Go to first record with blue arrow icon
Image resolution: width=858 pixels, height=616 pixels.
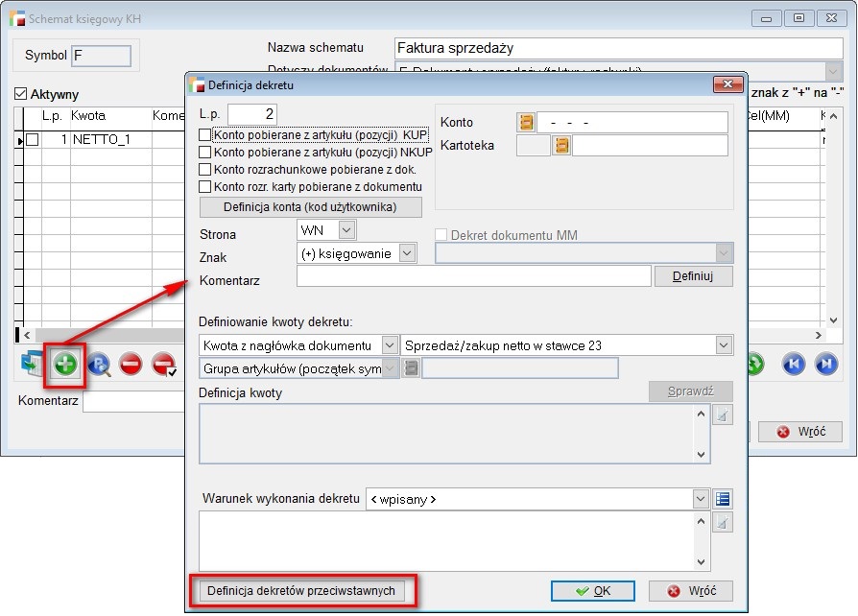[x=793, y=365]
